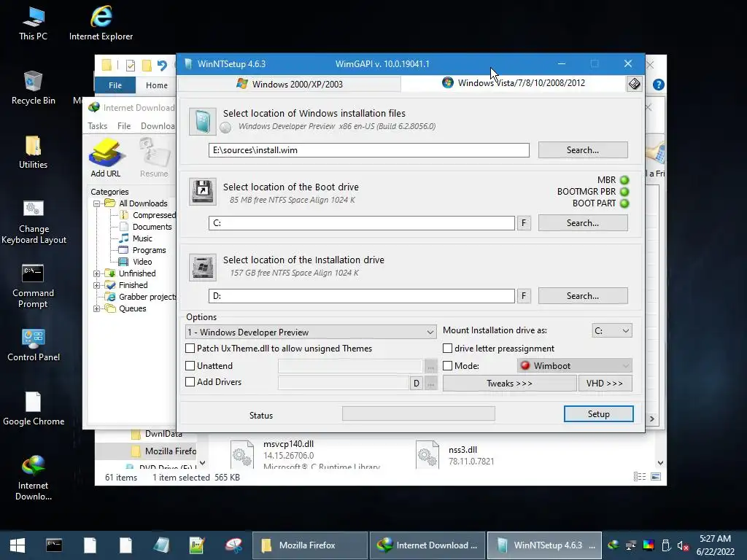Click the properties checkmark icon in Explorer toolbar

[x=130, y=66]
